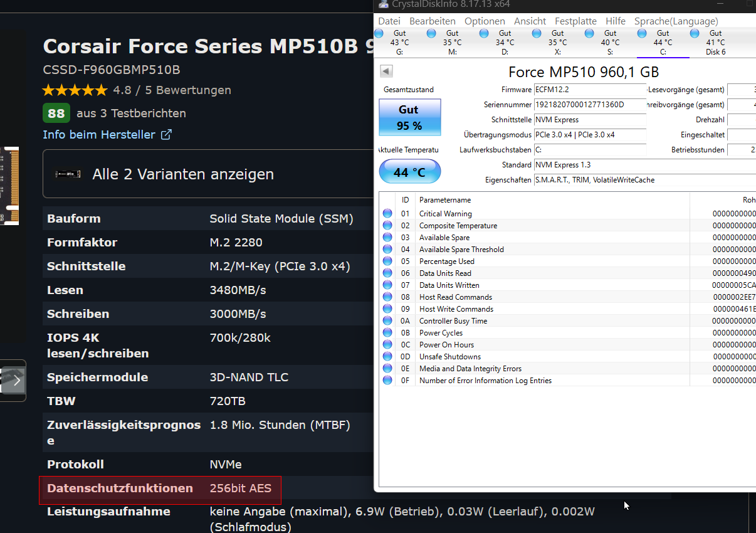Click the Gut 95 % health status box

coord(409,117)
